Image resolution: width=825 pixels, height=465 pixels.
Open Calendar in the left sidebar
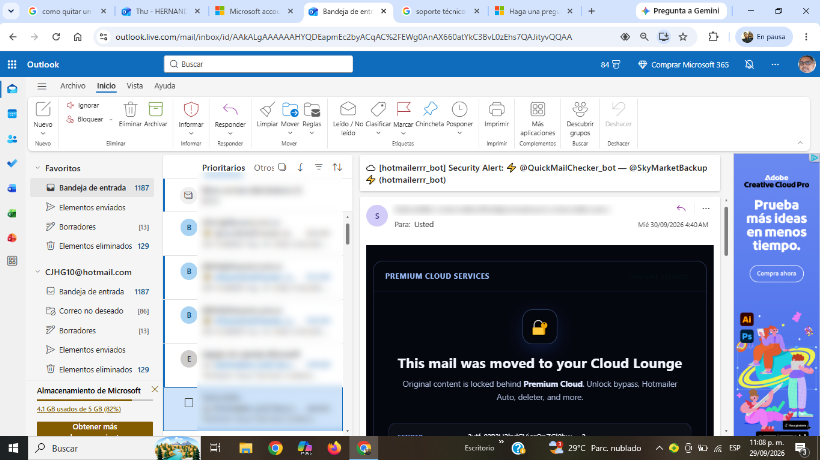(x=12, y=114)
